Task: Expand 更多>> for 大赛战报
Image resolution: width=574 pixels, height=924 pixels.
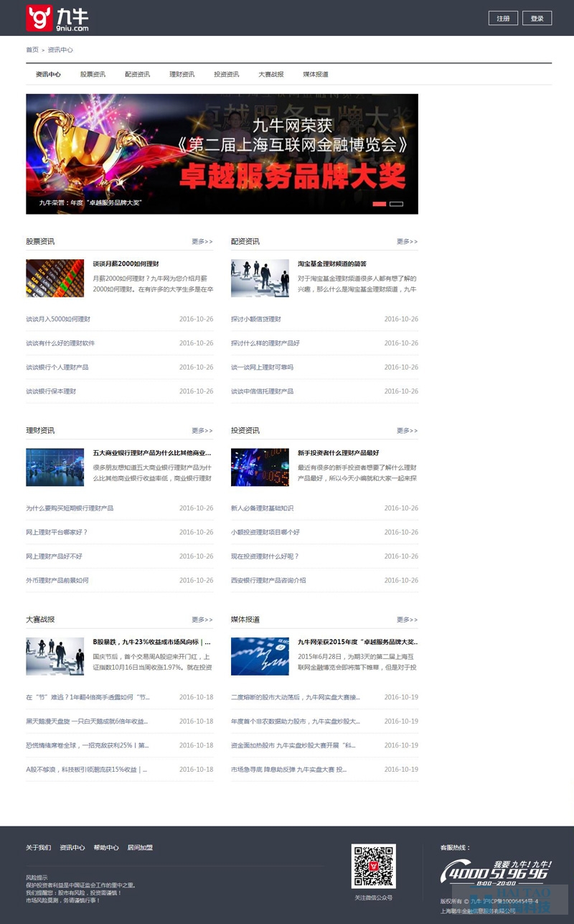Action: [202, 620]
